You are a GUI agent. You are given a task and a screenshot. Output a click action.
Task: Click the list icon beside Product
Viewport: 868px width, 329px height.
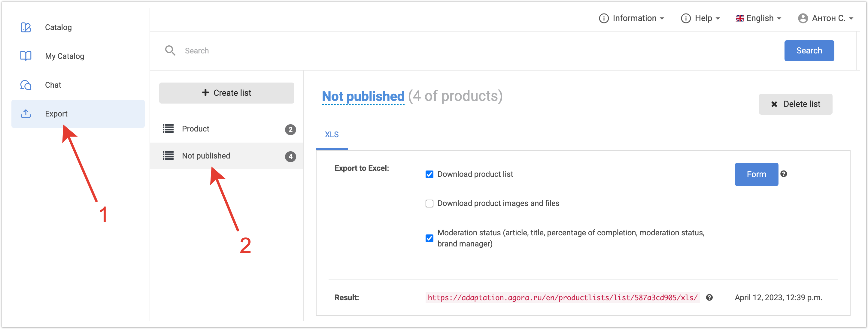coord(168,129)
